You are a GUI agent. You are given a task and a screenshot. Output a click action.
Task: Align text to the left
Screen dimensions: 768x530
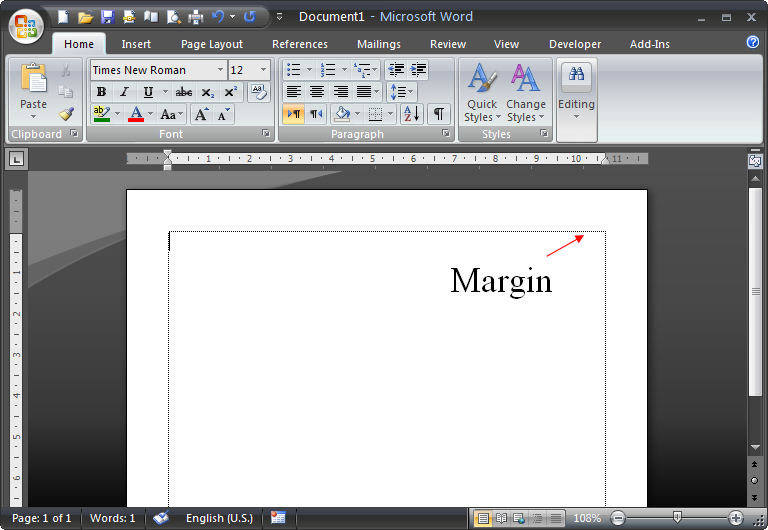point(293,92)
